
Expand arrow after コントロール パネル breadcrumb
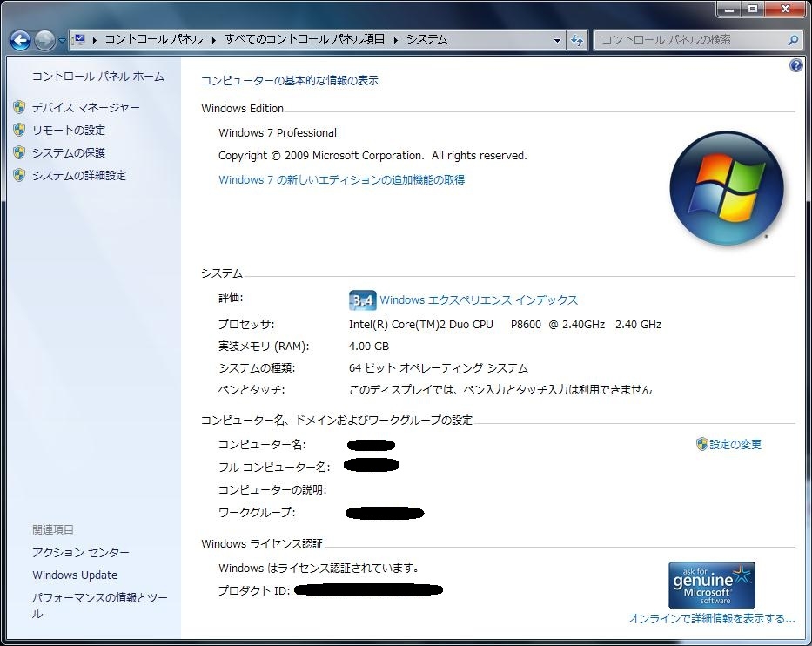click(213, 40)
